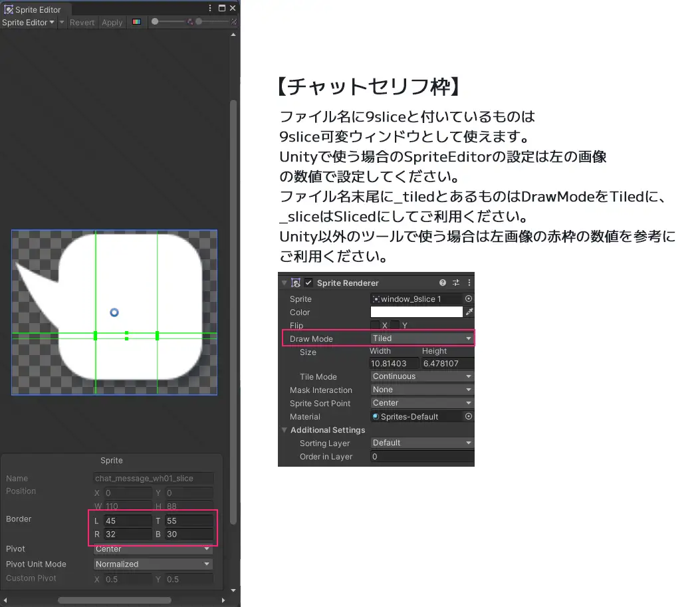
Task: Click the Sprite Renderer component icon
Action: pyautogui.click(x=296, y=282)
